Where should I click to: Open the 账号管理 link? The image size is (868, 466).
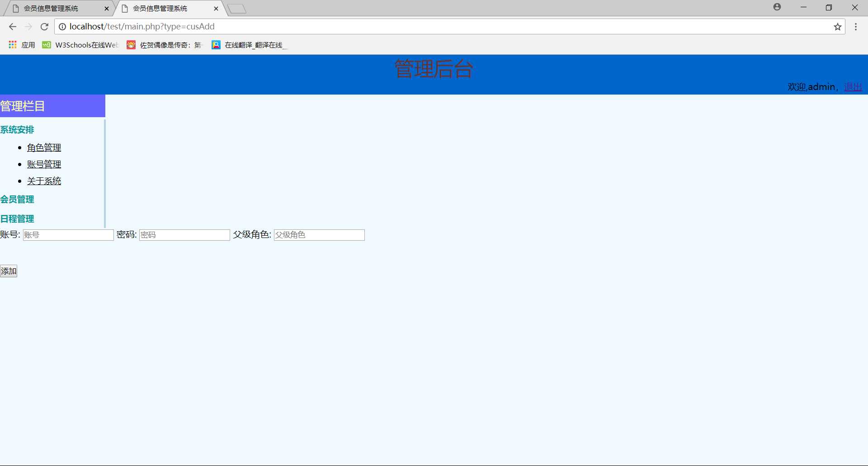pyautogui.click(x=44, y=164)
